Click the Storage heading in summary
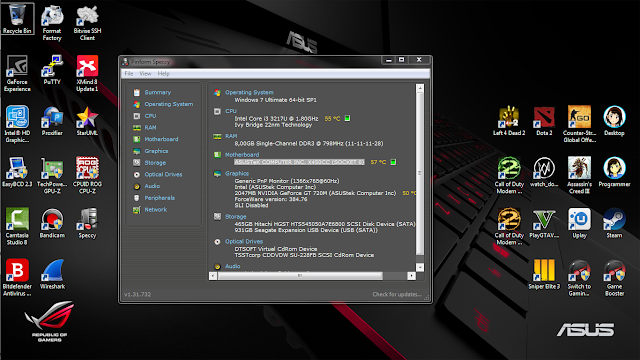The image size is (640, 360). tap(236, 217)
